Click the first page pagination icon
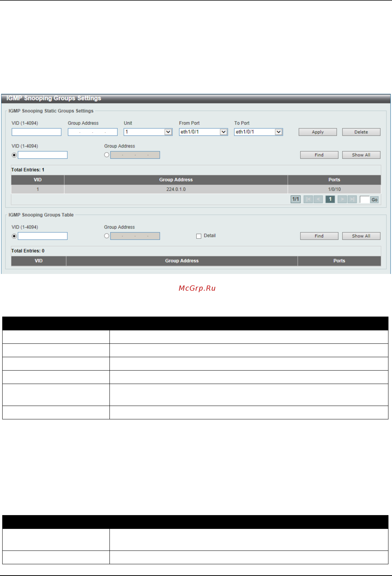 pyautogui.click(x=308, y=199)
